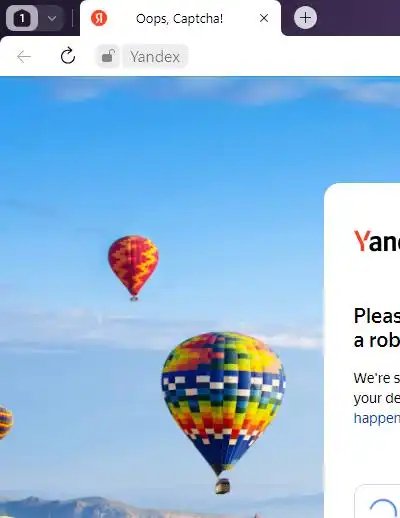Viewport: 400px width, 518px height.
Task: Click the loading spinner captcha checkbox
Action: 383,509
